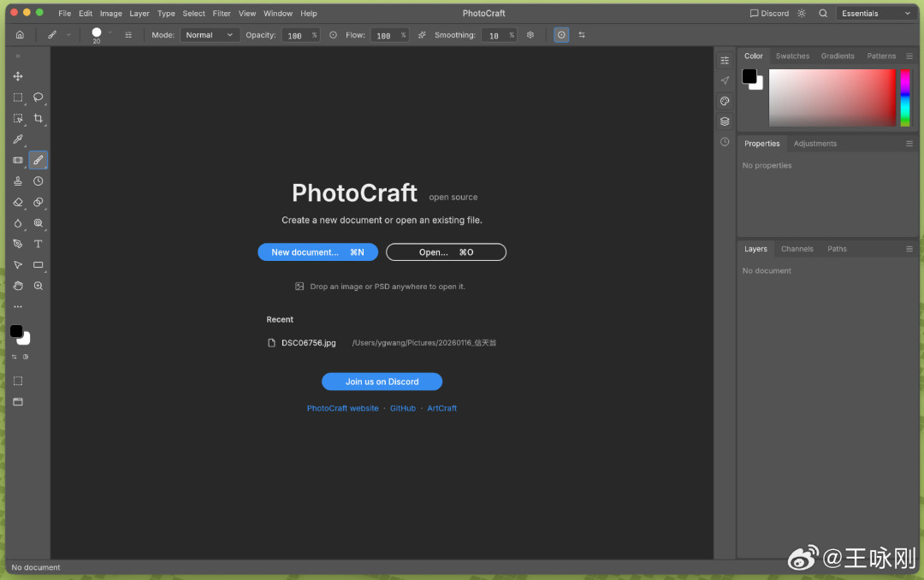Choose the Type tool
Screen dimensions: 924x580
(x=38, y=244)
